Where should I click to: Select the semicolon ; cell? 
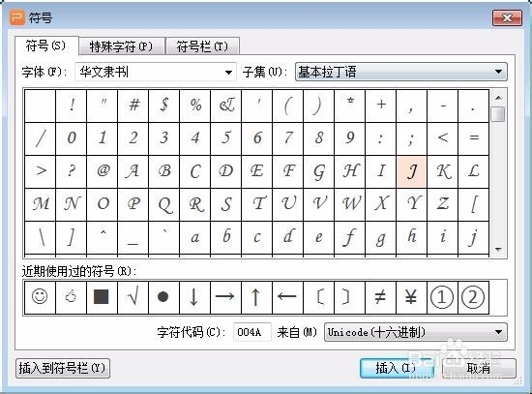(x=411, y=138)
